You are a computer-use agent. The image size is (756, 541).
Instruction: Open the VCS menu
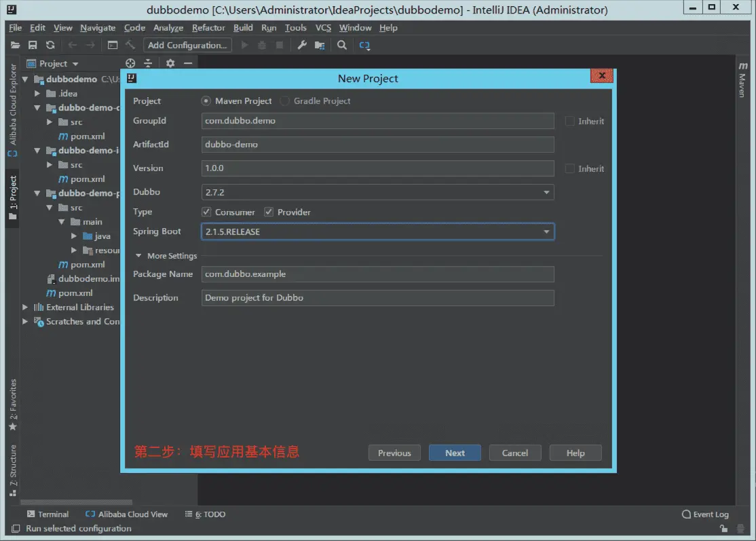tap(323, 28)
